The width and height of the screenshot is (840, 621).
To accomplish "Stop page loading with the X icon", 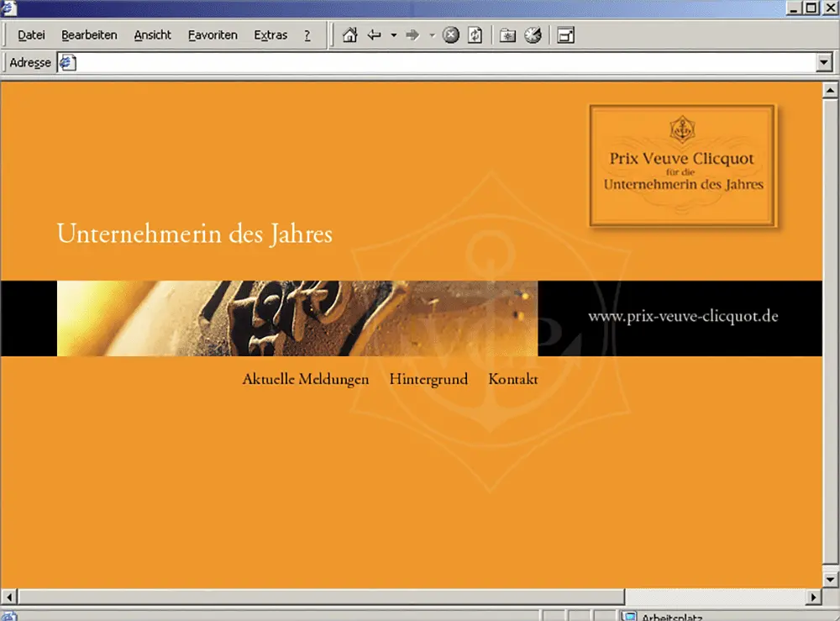I will click(450, 35).
